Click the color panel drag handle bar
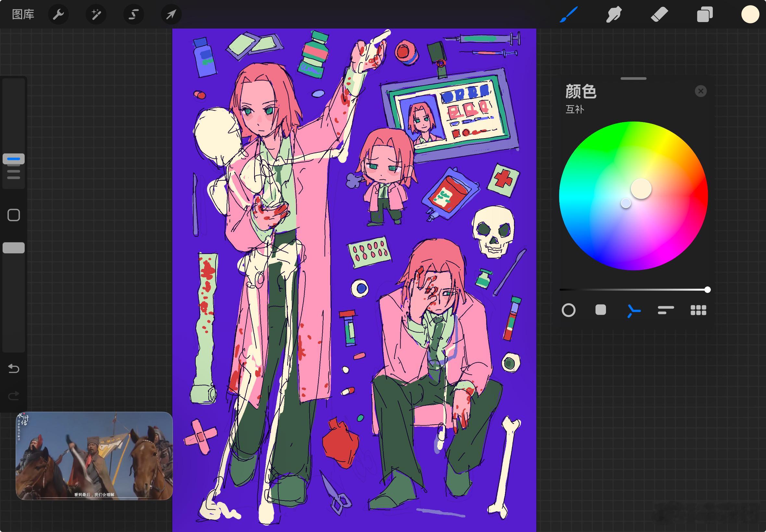This screenshot has height=532, width=766. 634,79
